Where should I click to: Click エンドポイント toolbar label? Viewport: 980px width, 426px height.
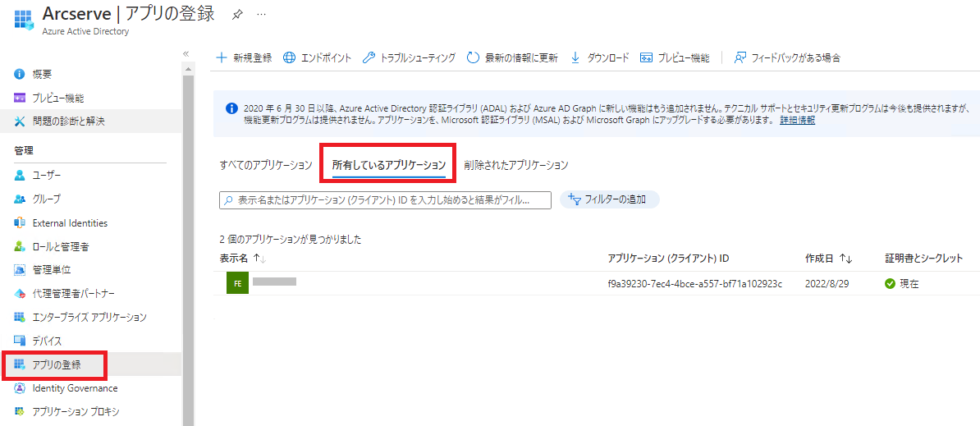326,58
